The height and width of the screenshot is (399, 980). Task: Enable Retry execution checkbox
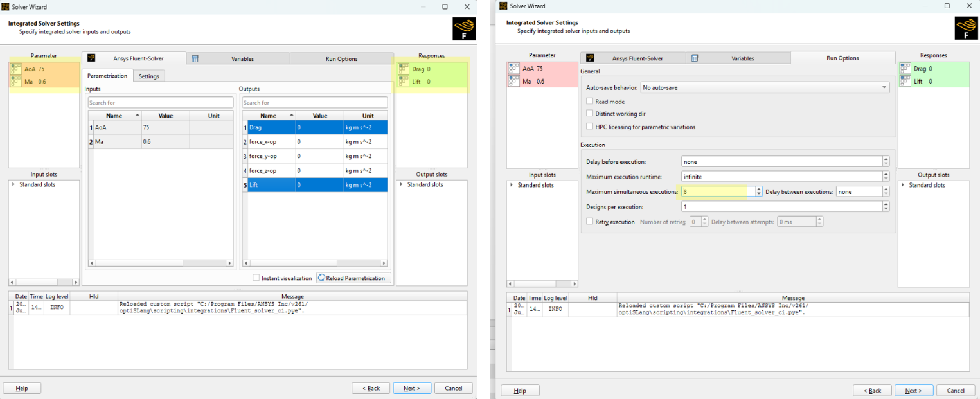pos(590,222)
